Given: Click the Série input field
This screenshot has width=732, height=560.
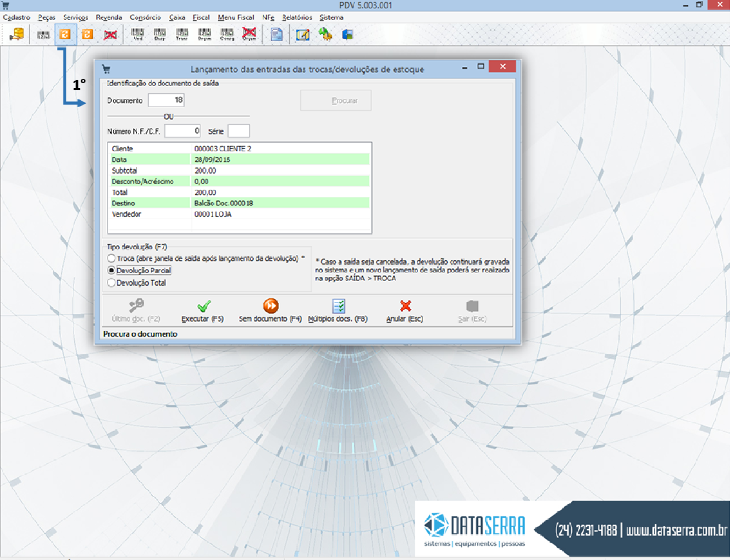Looking at the screenshot, I should tap(239, 131).
